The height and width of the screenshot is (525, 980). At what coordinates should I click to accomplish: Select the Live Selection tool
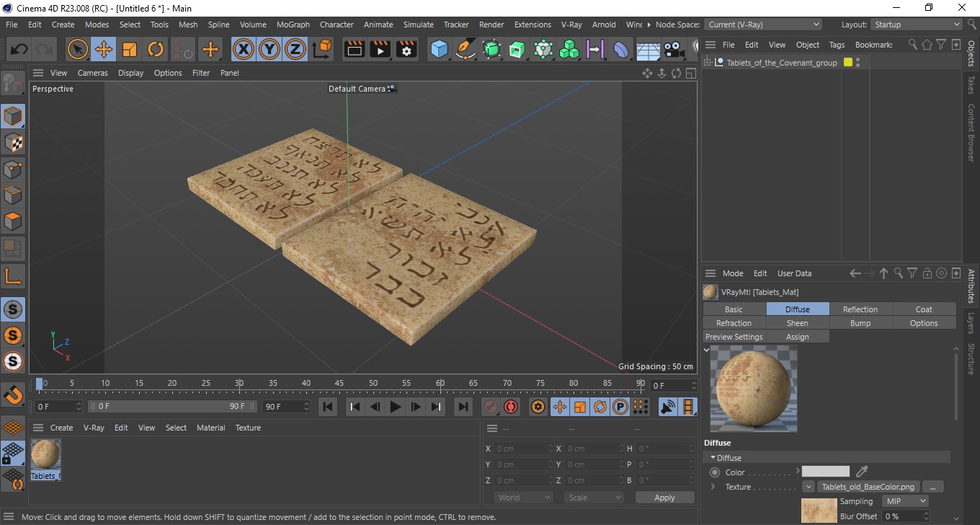[x=78, y=50]
